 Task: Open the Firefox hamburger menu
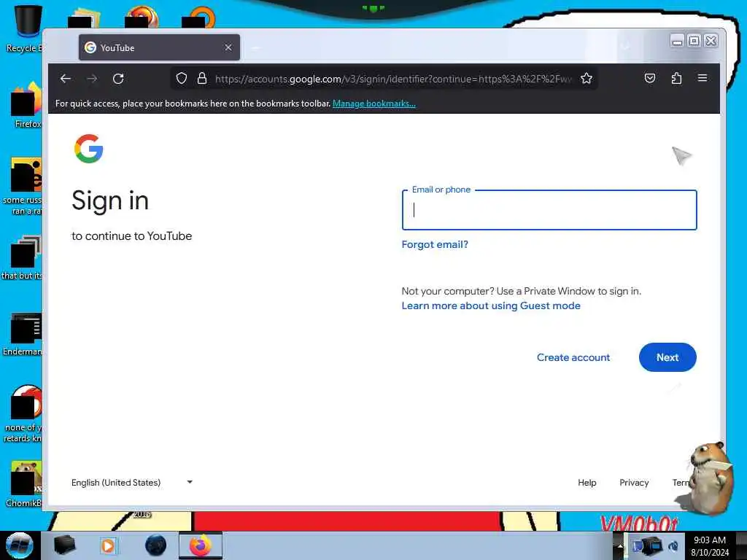click(x=703, y=77)
